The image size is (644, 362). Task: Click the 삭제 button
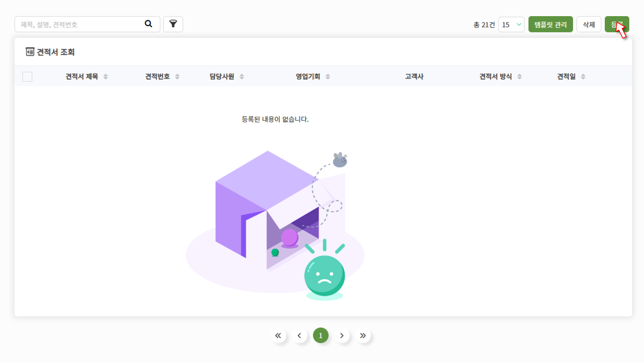(589, 24)
